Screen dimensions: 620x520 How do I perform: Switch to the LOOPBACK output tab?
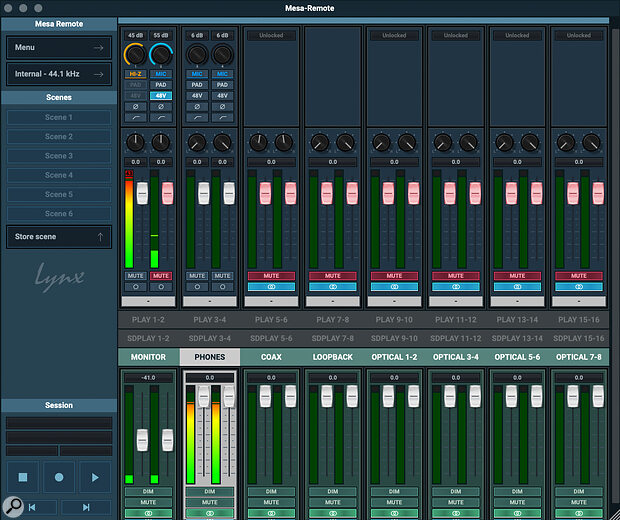(x=333, y=357)
